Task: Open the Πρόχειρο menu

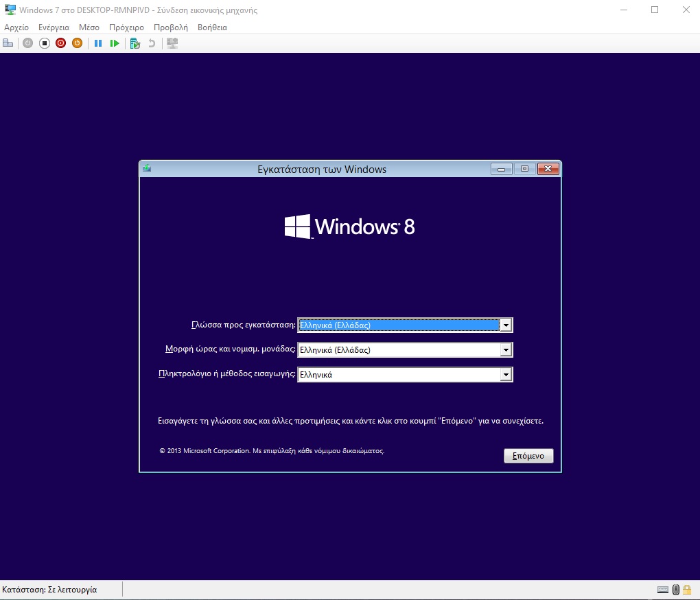Action: 127,27
